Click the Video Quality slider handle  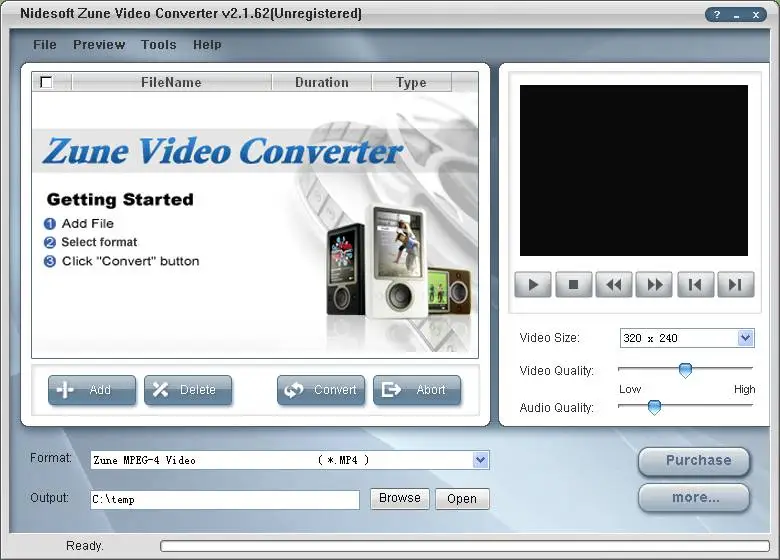tap(685, 370)
